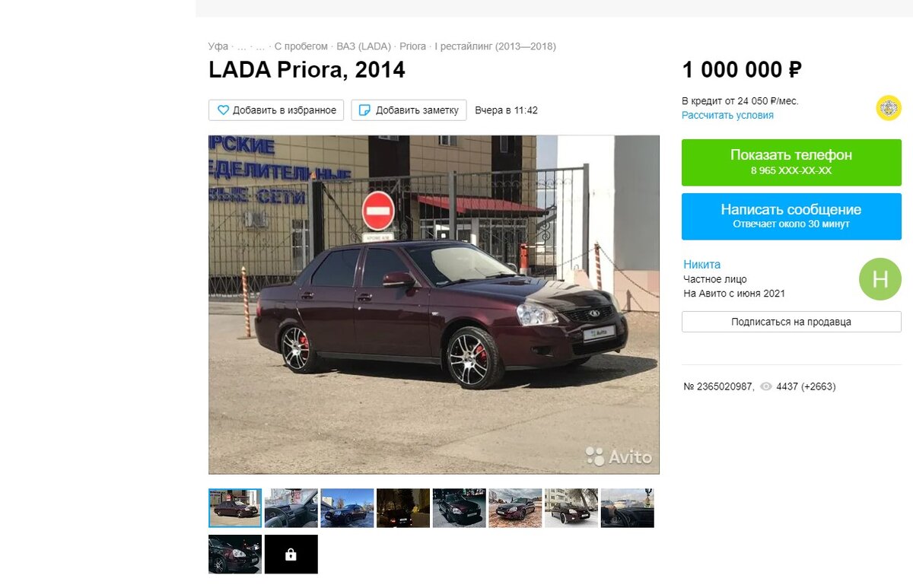Open seller profile link Никита
Viewport: 913px width, 588px height.
pos(701,265)
